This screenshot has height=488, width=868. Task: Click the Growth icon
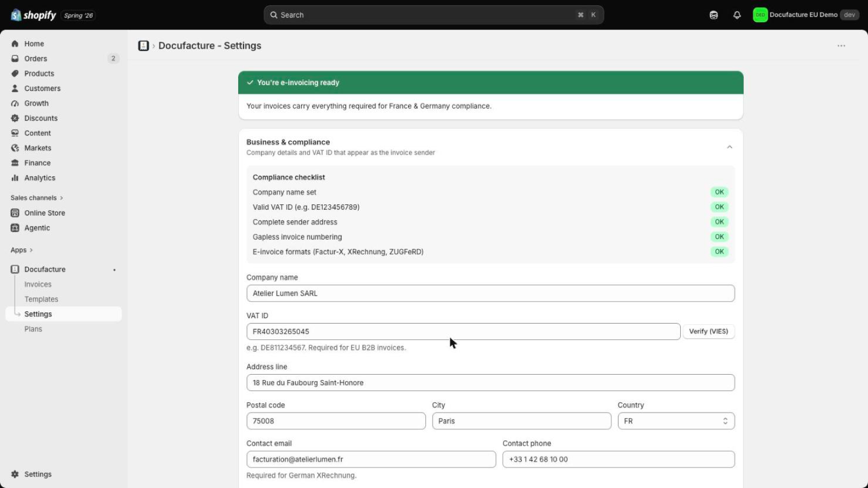[15, 104]
